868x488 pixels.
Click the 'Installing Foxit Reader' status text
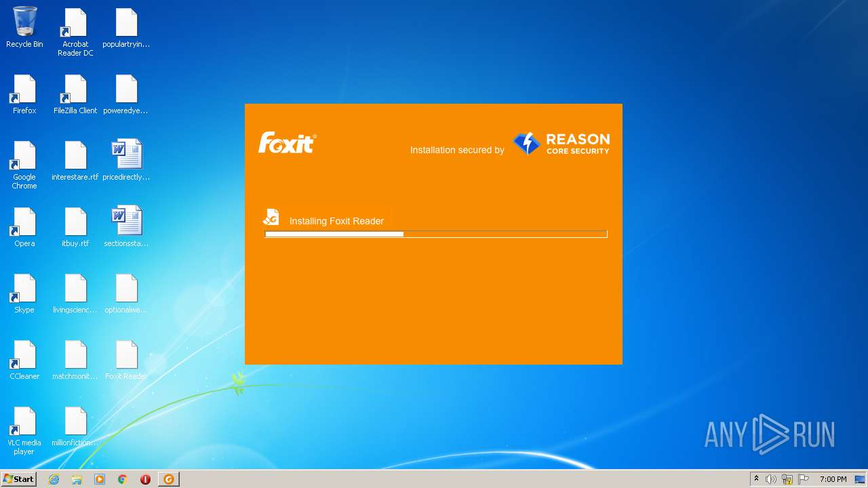[336, 221]
